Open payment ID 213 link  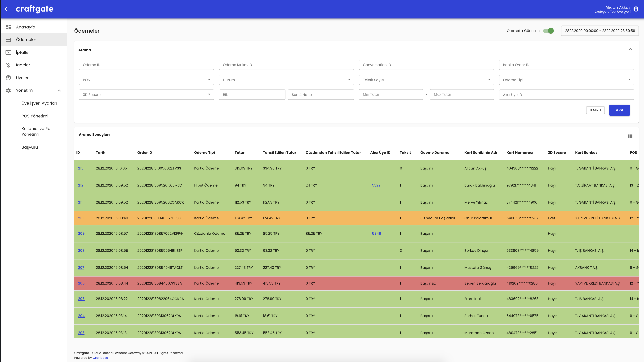click(x=80, y=168)
